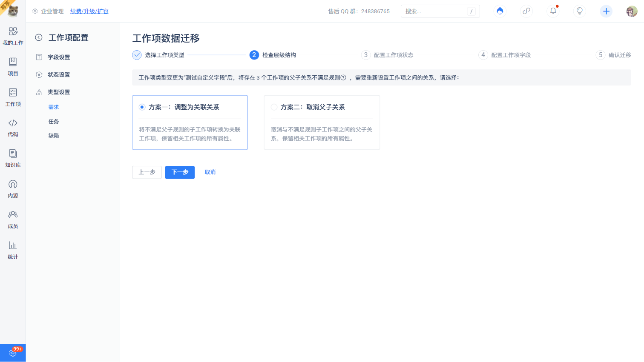
Task: Open the 我的工作 sidebar section
Action: (13, 37)
